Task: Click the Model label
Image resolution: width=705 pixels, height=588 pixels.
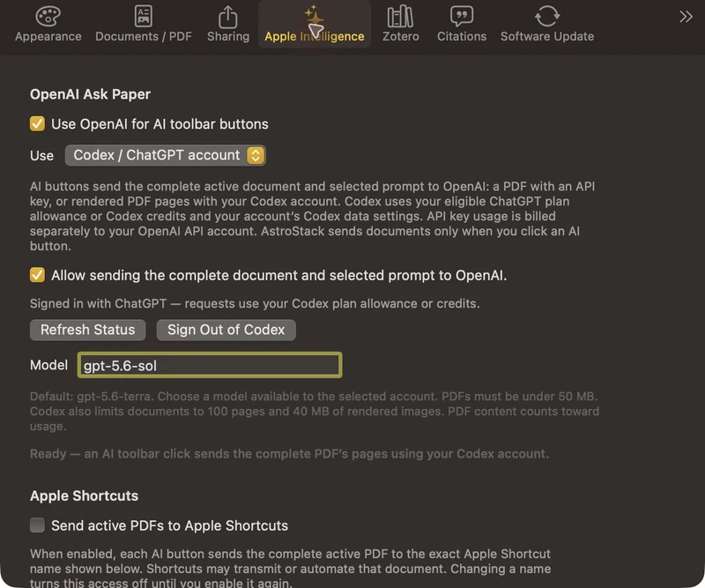Action: (x=48, y=365)
